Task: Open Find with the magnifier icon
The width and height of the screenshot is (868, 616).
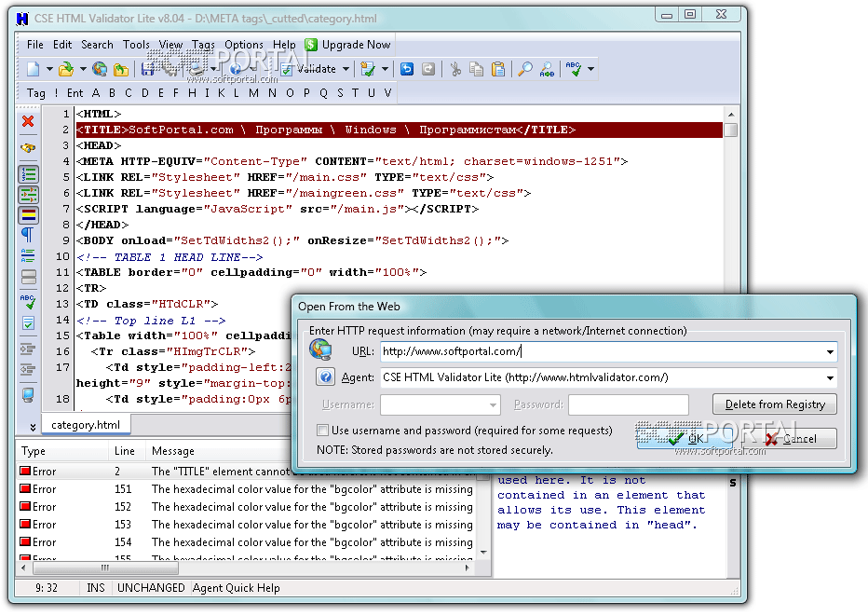Action: (x=524, y=69)
